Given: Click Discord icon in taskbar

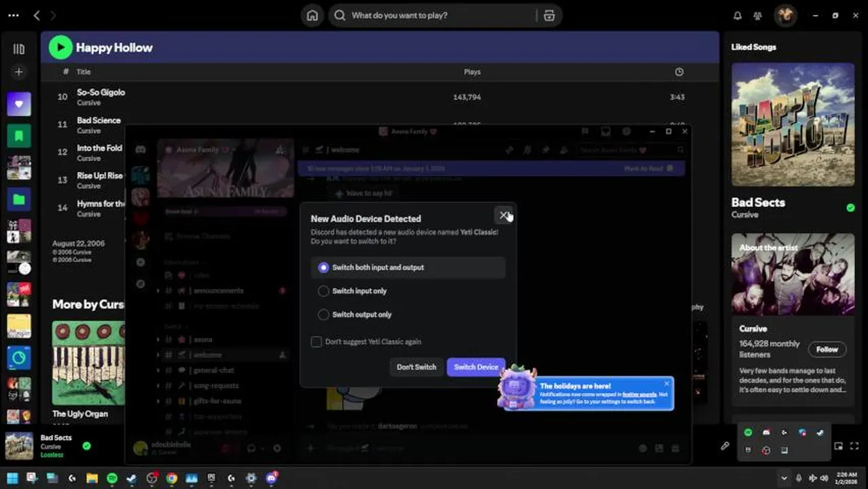Looking at the screenshot, I should click(272, 479).
